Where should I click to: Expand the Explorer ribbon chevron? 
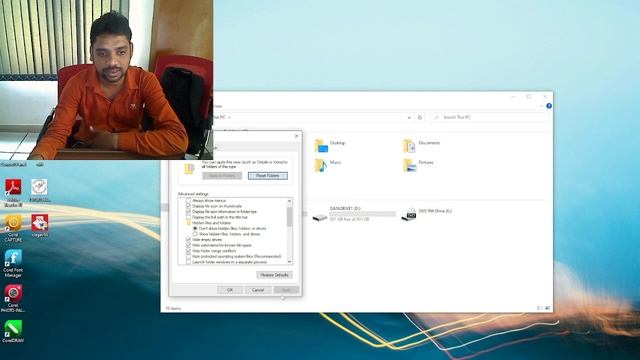tap(541, 106)
